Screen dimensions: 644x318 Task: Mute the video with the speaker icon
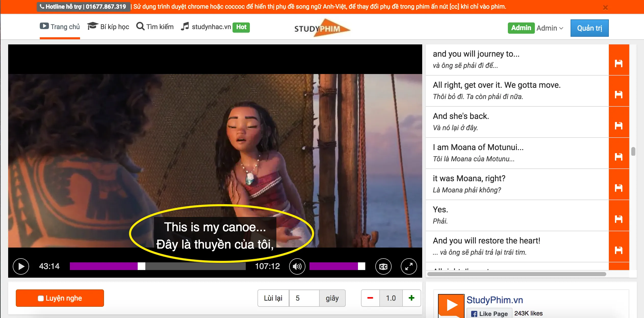(x=297, y=266)
